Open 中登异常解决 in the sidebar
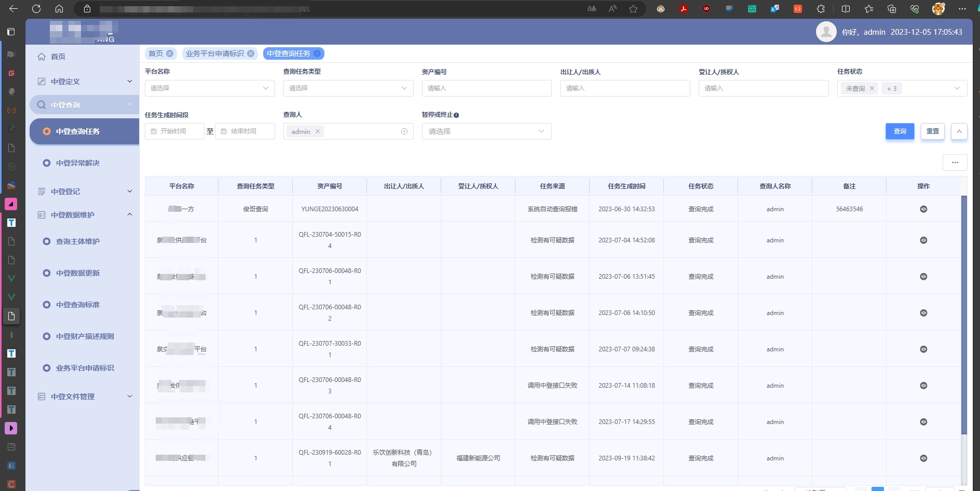The image size is (980, 491). [x=78, y=163]
